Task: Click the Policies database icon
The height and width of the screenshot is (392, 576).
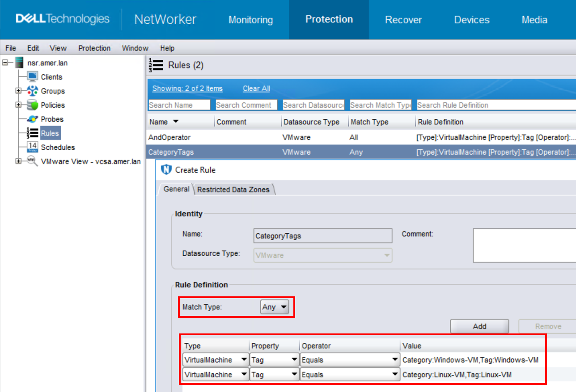Action: (33, 105)
